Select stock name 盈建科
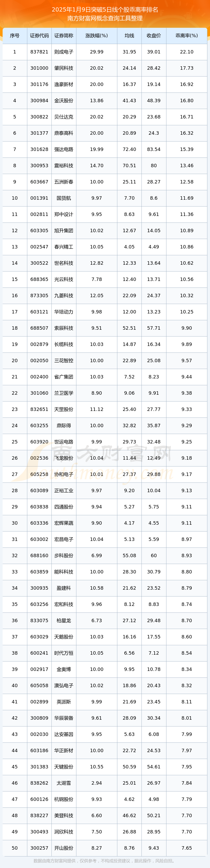210x868 pixels. 64,588
